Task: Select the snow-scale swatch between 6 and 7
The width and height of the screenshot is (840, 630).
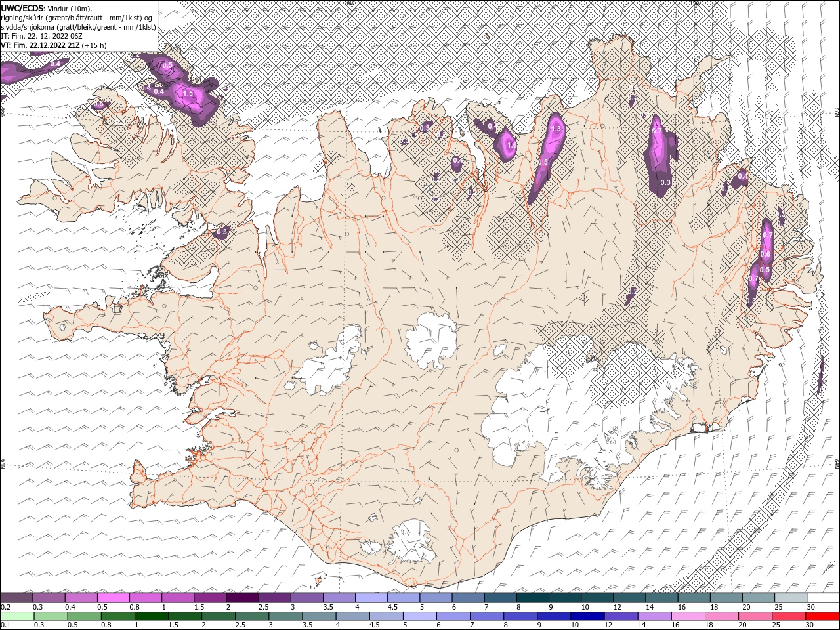Action: 467,598
